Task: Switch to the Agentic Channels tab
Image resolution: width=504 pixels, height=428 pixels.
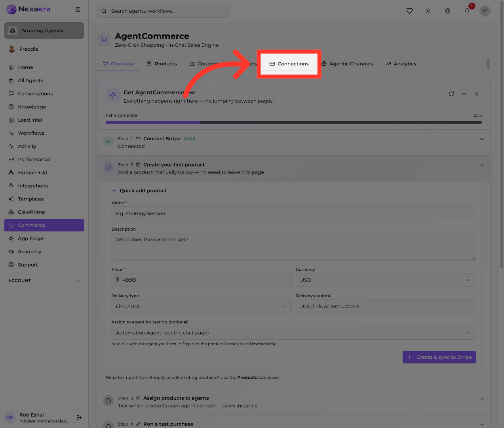Action: click(x=347, y=64)
